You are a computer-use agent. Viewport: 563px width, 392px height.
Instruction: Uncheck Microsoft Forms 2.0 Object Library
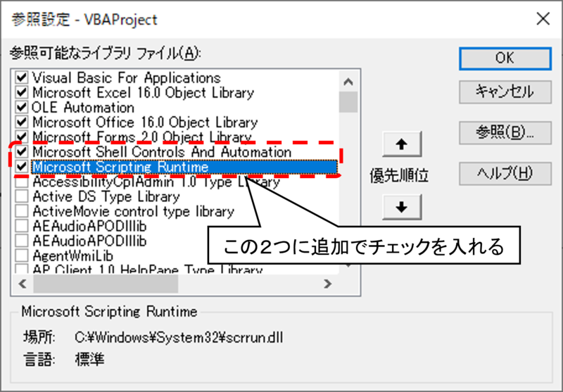click(x=22, y=137)
